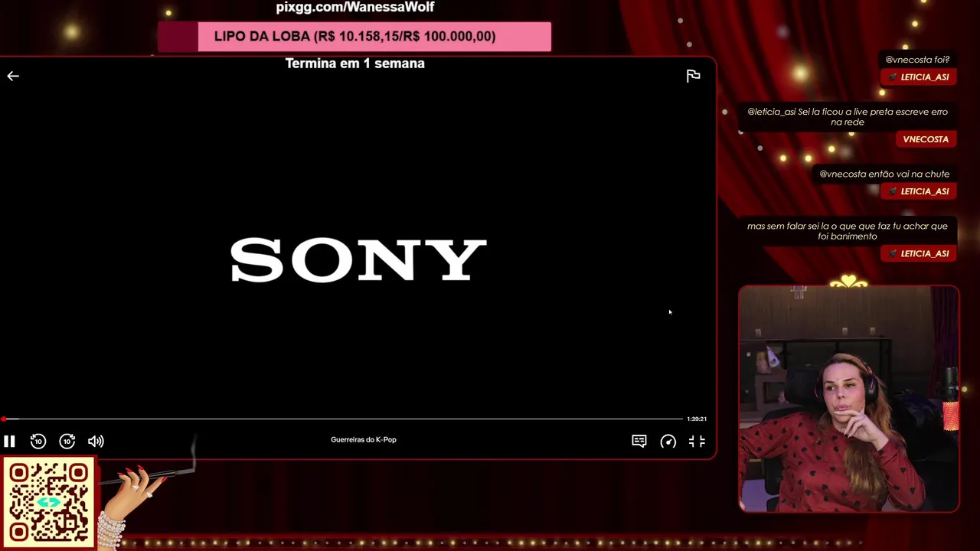Pause the video with the pause button
This screenshot has height=551, width=980.
[9, 441]
